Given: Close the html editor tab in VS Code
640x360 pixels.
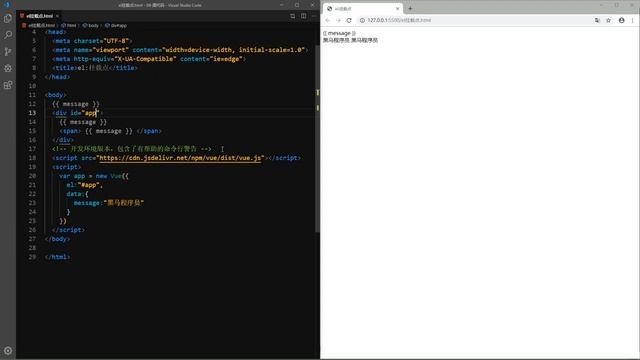Looking at the screenshot, I should pos(58,16).
